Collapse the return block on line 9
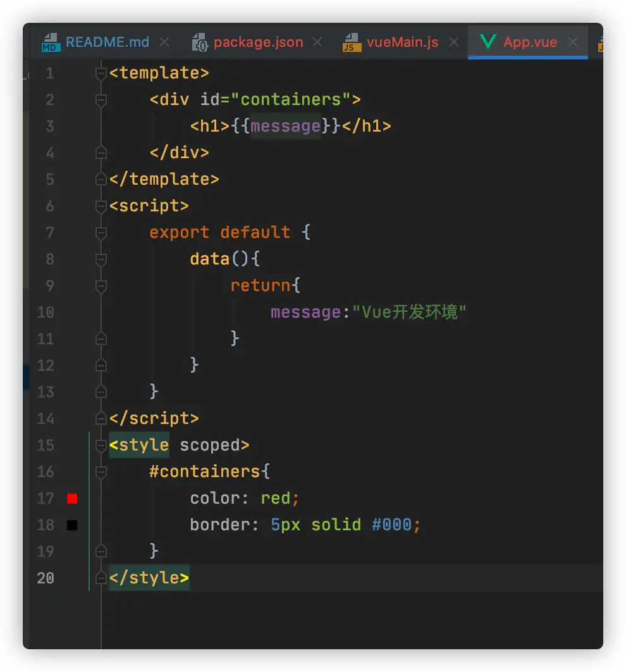 101,286
